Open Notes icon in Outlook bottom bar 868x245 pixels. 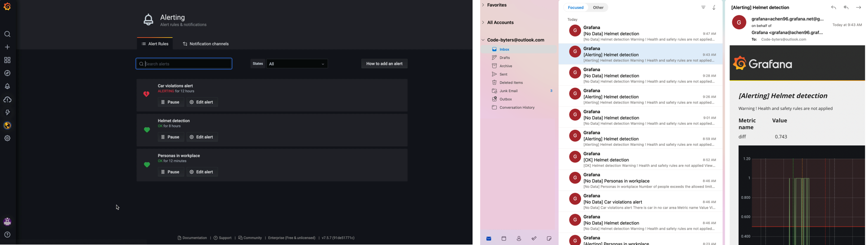click(x=549, y=239)
